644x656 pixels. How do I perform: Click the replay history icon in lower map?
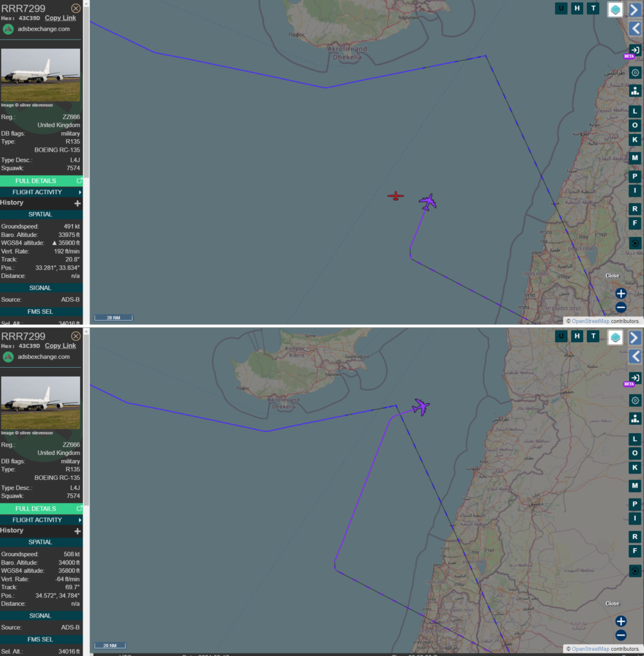click(635, 571)
